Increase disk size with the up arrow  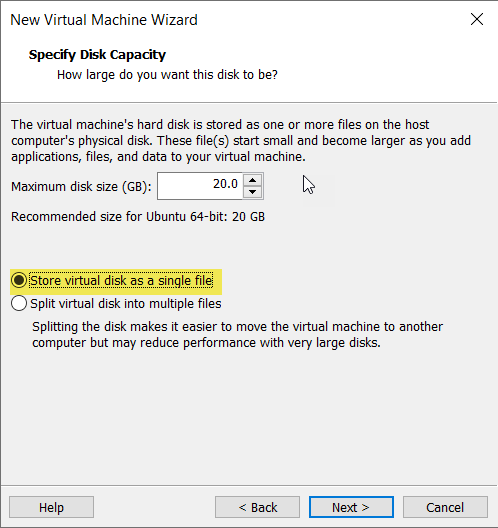(253, 180)
